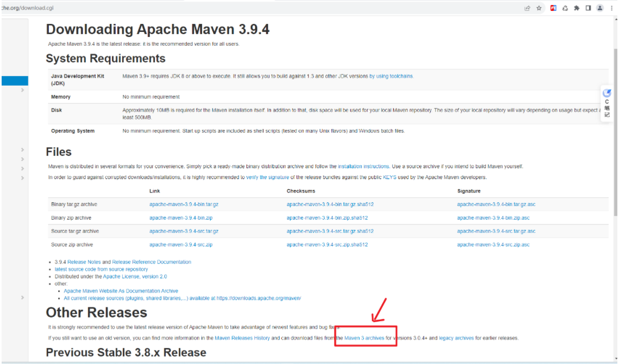Click the 'Memory' requirement label
Image resolution: width=619 pixels, height=364 pixels.
click(61, 97)
